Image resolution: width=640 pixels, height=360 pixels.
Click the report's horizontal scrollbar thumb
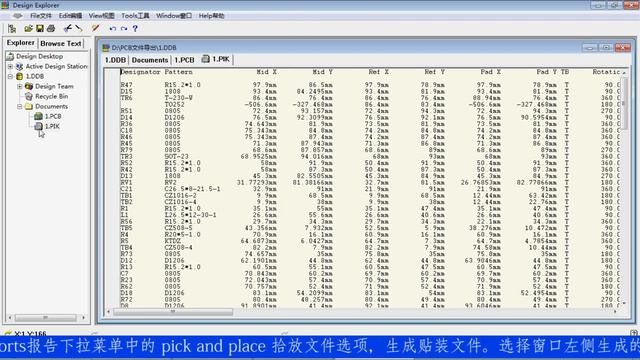coord(173,312)
